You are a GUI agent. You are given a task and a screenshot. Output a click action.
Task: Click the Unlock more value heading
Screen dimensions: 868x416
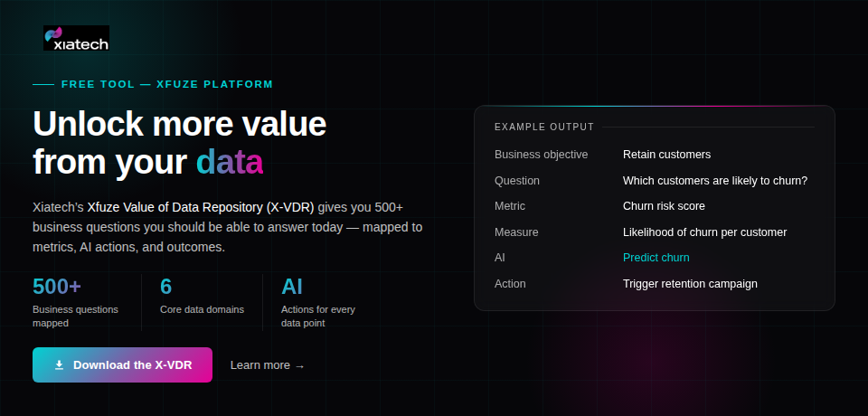point(179,124)
